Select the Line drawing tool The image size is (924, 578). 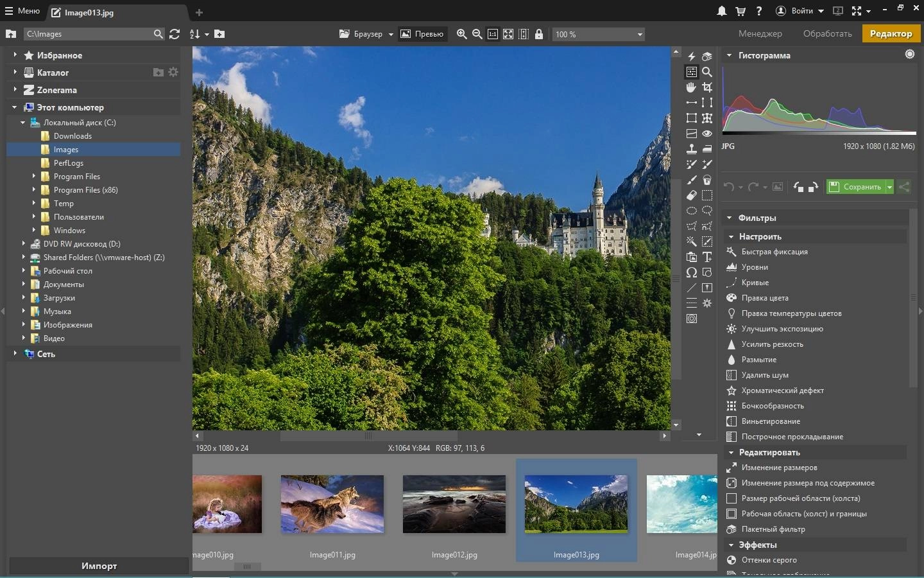point(692,288)
